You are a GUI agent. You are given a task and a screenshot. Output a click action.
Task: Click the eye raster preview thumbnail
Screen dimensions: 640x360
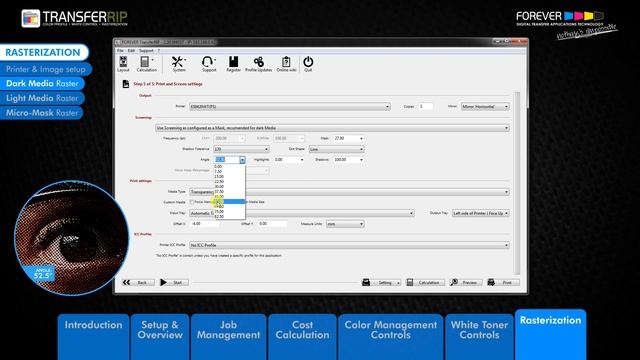coord(71,238)
